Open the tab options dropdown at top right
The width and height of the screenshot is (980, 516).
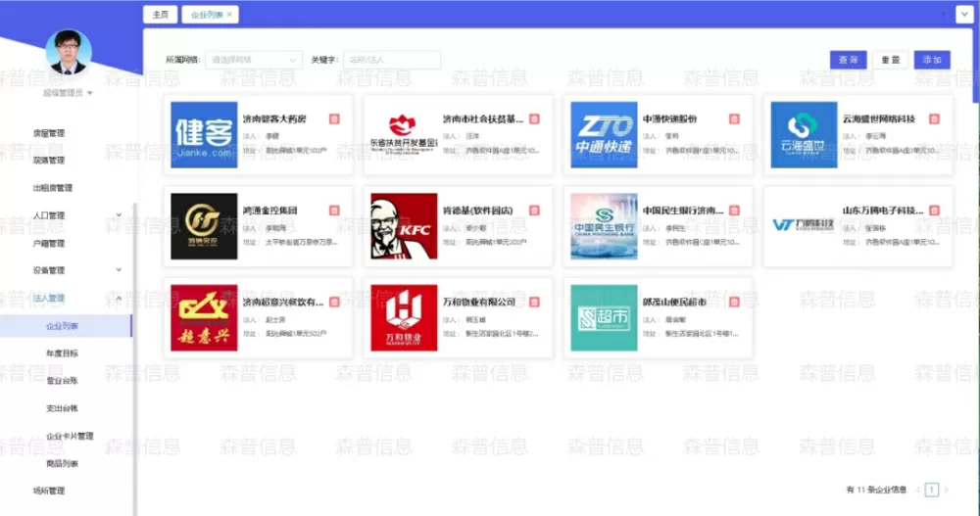[964, 15]
